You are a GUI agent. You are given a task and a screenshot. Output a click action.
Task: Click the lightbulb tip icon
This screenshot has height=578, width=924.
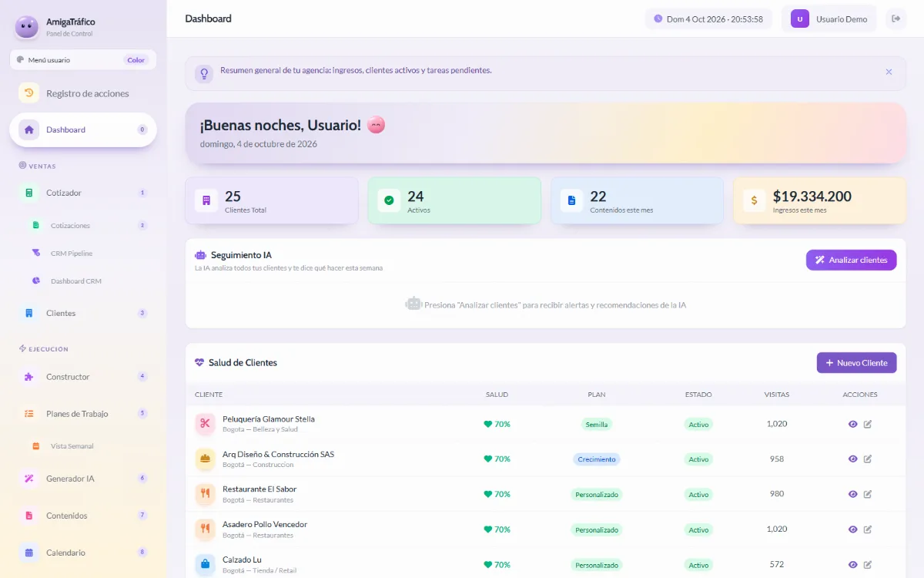[204, 73]
